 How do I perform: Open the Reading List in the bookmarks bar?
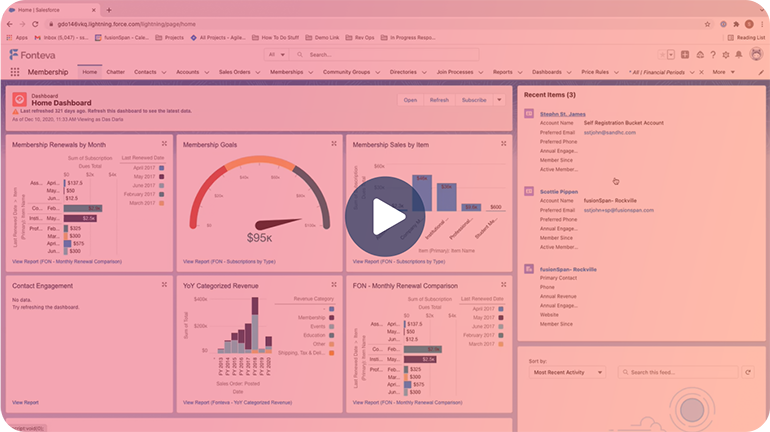746,38
